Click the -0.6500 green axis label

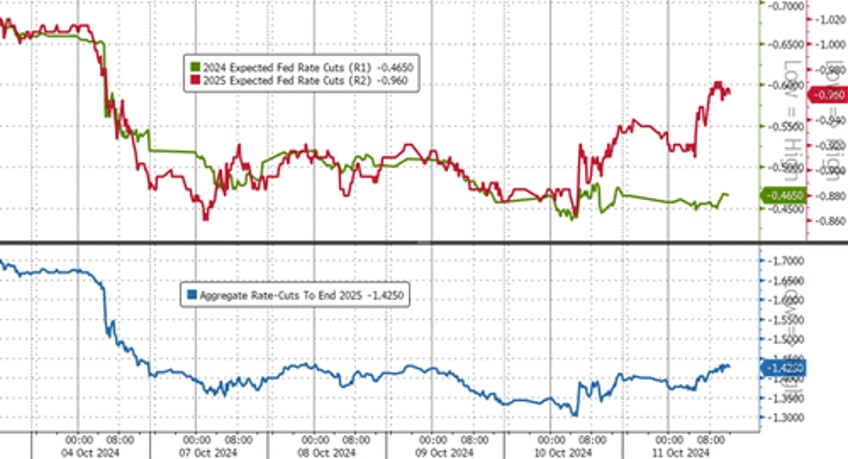pos(787,44)
